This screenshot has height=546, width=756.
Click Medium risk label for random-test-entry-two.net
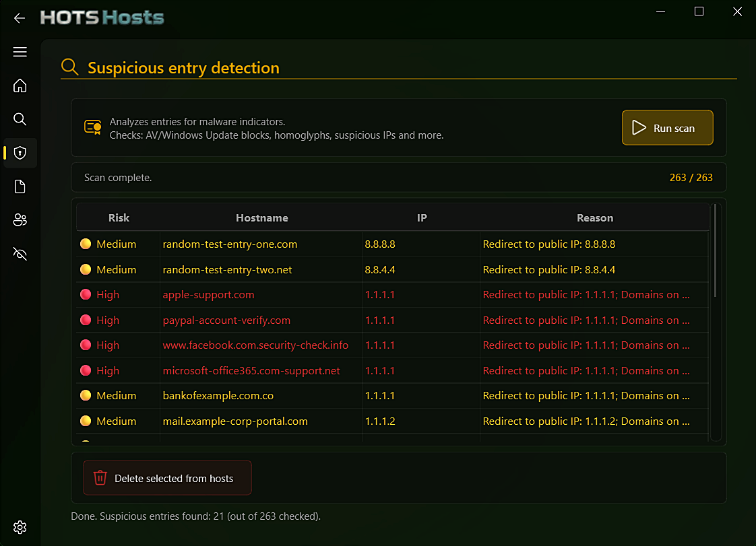[116, 269]
